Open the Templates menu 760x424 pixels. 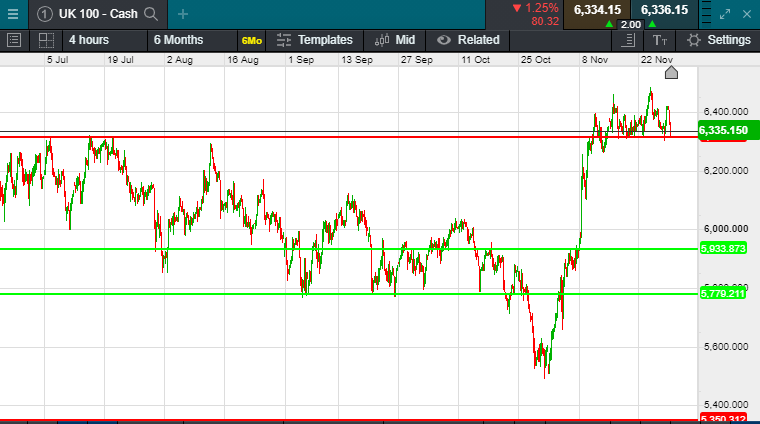point(315,40)
